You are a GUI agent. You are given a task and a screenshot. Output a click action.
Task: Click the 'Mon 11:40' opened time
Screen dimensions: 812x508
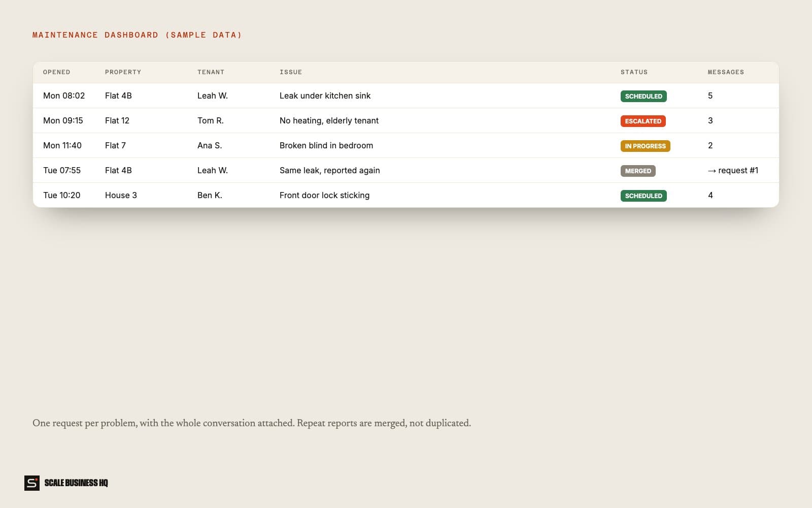62,145
